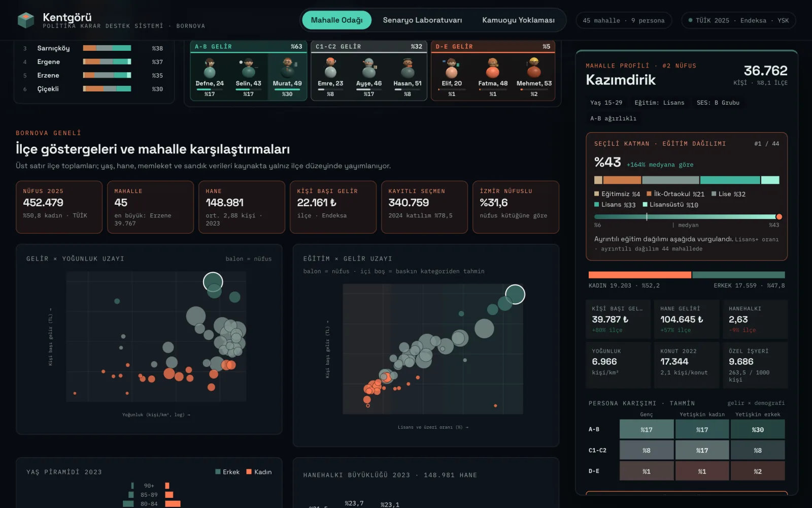Viewport: 812px width, 508px height.
Task: Click the SES: B Grubu tag chip
Action: (718, 103)
